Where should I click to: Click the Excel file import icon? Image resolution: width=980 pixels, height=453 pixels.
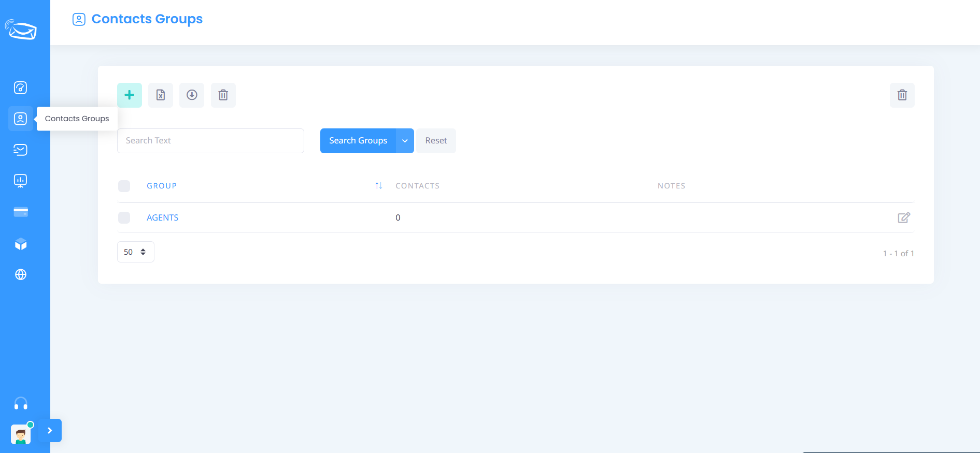tap(161, 95)
